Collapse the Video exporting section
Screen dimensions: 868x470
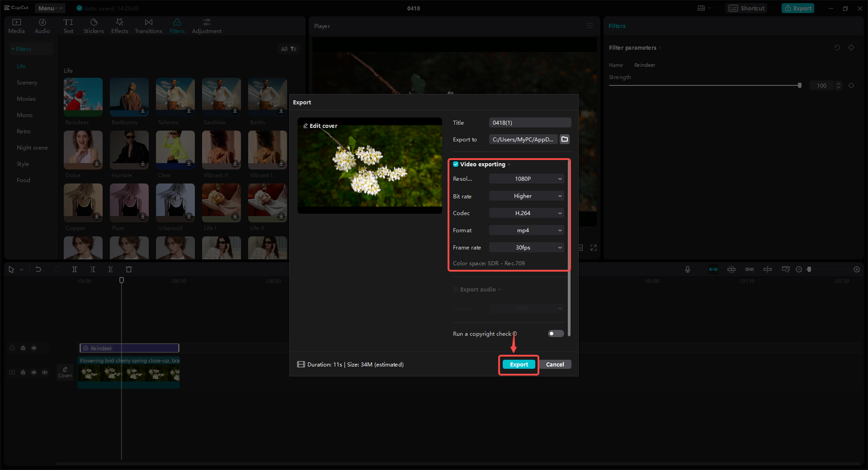(x=509, y=164)
